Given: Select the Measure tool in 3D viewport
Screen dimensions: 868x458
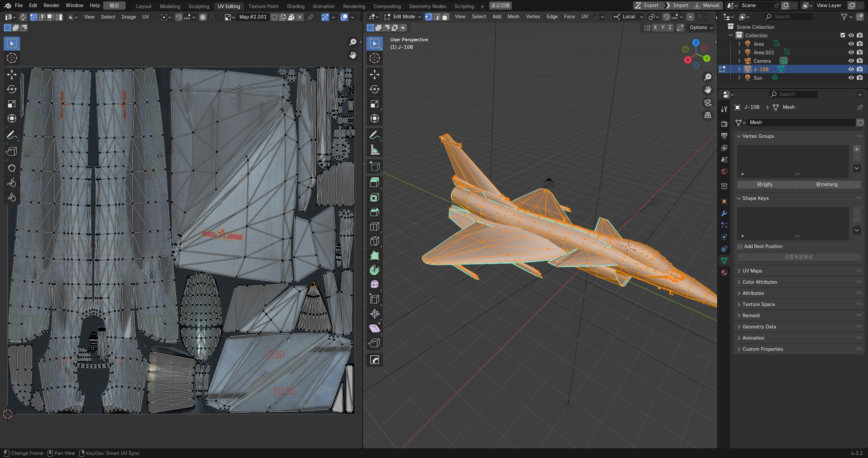Looking at the screenshot, I should click(x=375, y=150).
